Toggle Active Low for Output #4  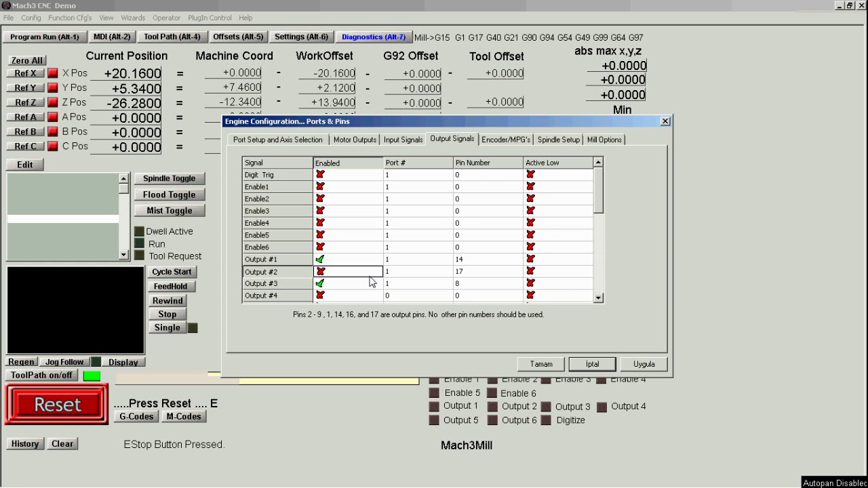point(530,296)
